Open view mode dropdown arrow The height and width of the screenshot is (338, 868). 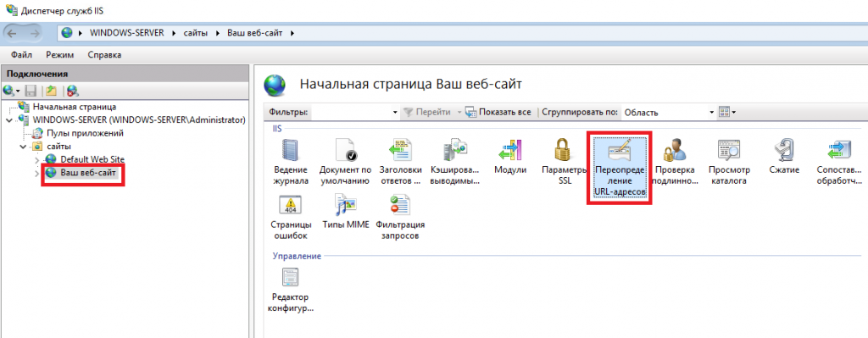click(733, 113)
